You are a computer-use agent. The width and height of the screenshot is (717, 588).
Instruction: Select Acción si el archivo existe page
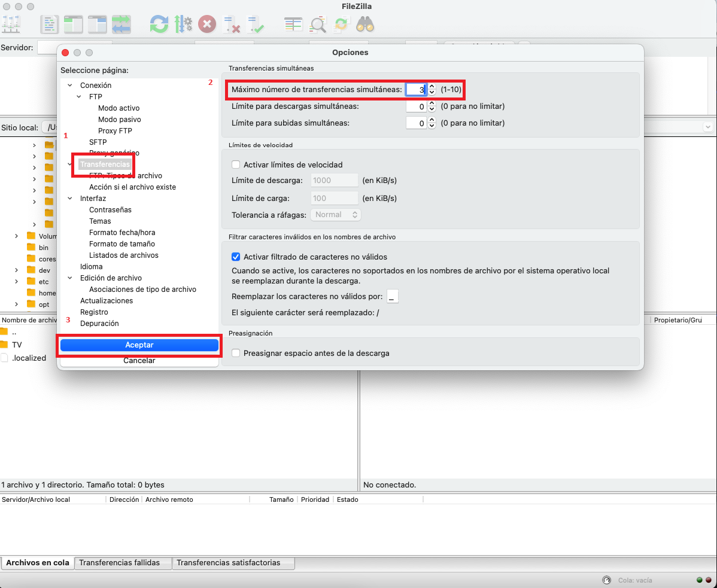coord(133,187)
